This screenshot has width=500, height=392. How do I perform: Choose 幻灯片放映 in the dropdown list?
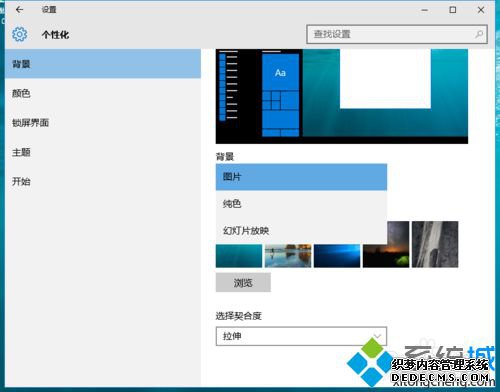click(301, 231)
